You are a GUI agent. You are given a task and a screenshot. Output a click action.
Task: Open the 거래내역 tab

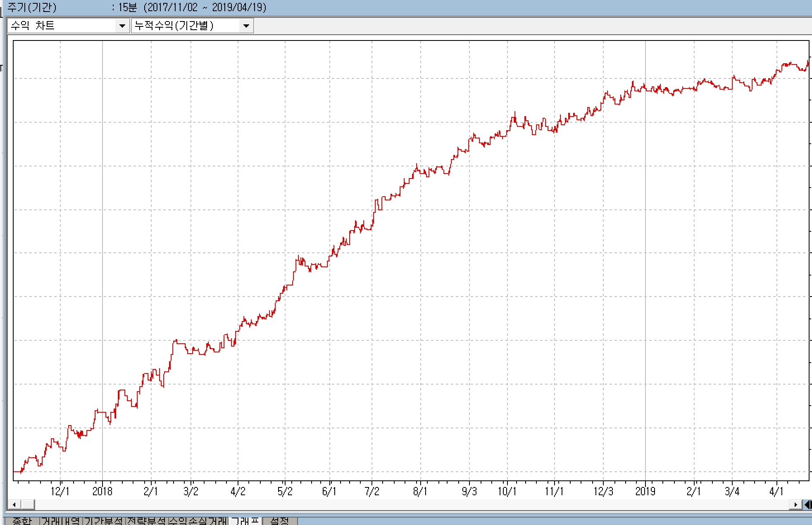pyautogui.click(x=61, y=521)
